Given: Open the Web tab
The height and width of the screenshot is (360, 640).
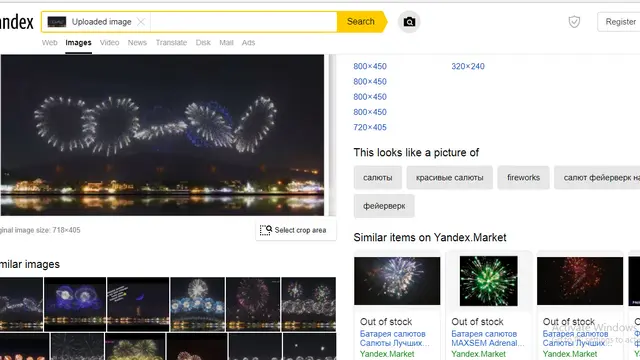Looking at the screenshot, I should [49, 42].
